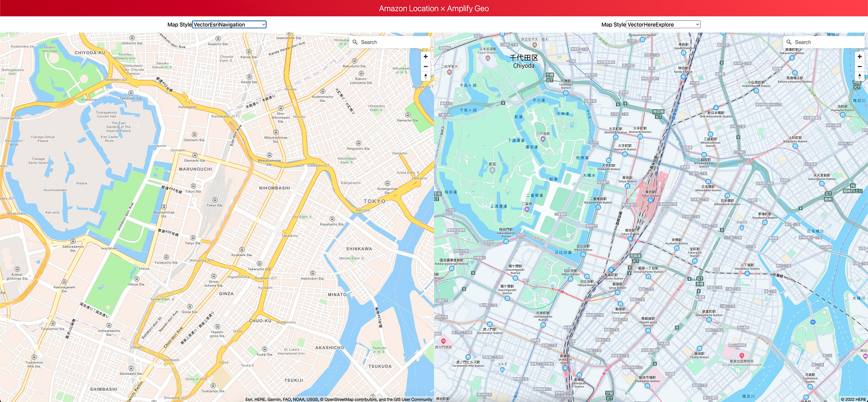Click the Kasumigaseki Sta. icon on left map
Image resolution: width=868 pixels, height=402 pixels.
pos(64,281)
